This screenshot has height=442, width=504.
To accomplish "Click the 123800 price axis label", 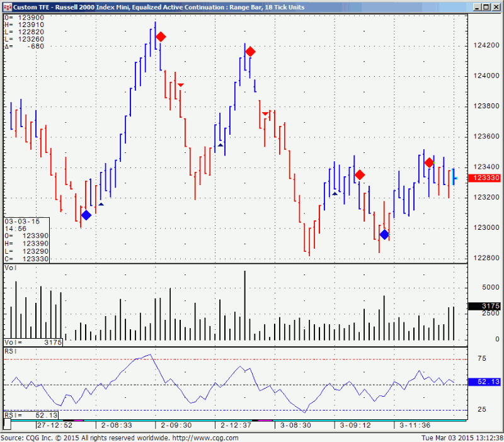I will coord(486,106).
